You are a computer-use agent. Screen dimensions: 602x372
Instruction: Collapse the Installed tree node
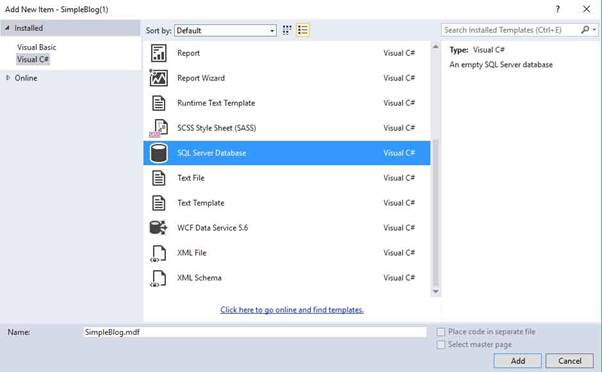(x=7, y=28)
